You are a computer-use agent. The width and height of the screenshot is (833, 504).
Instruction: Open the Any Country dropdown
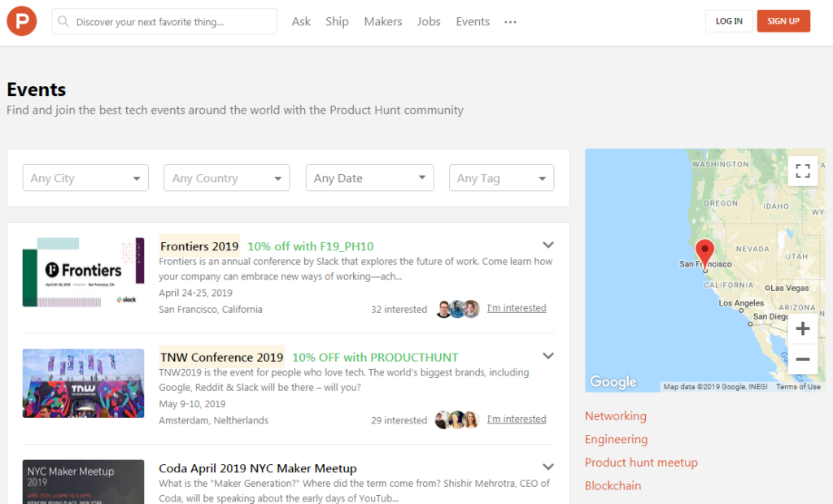tap(227, 178)
